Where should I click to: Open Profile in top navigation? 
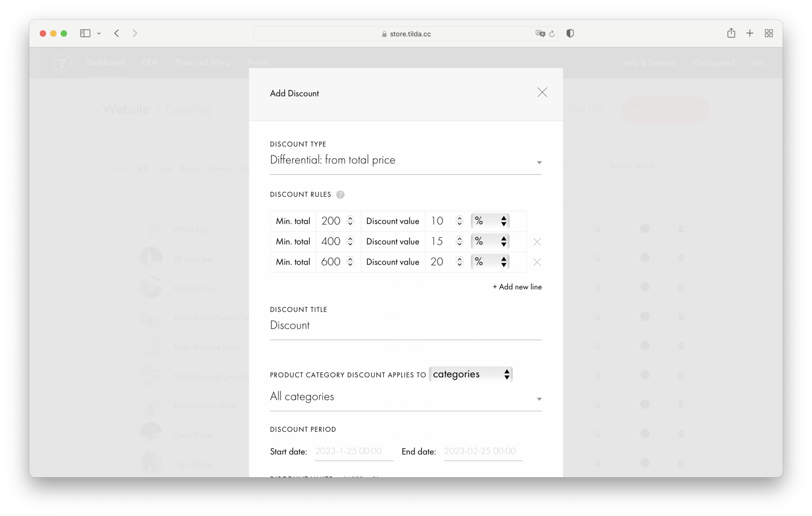tap(258, 62)
